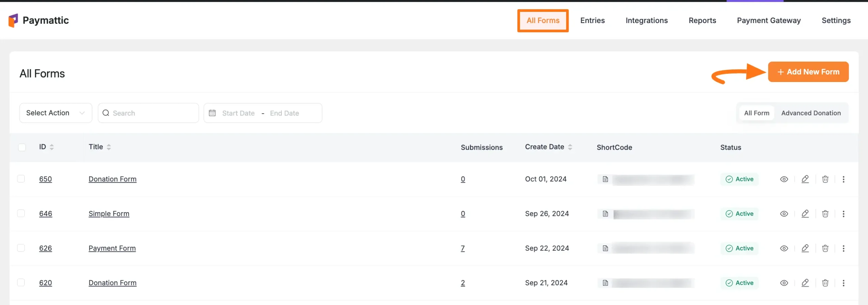Copy shortcode icon for form 650
The width and height of the screenshot is (868, 305).
point(605,179)
